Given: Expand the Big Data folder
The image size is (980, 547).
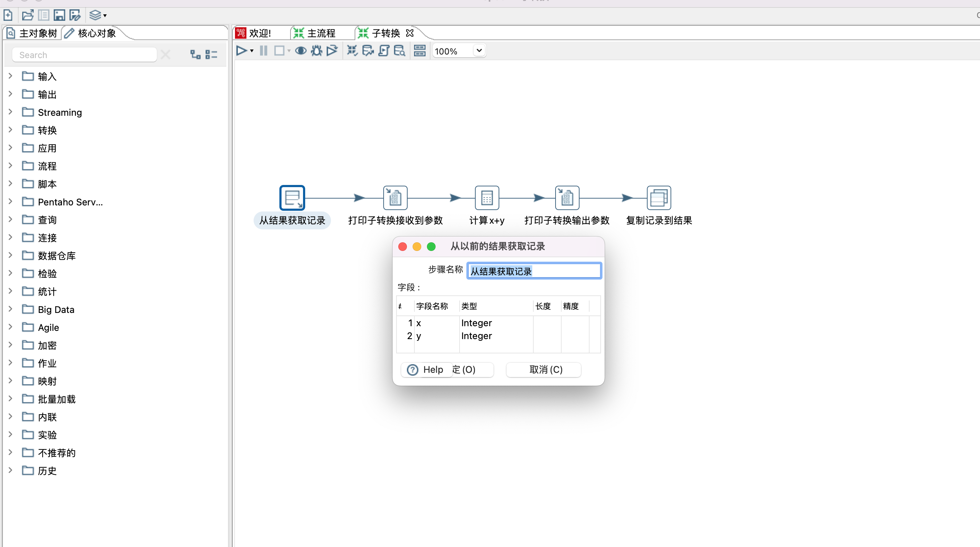Looking at the screenshot, I should 10,309.
